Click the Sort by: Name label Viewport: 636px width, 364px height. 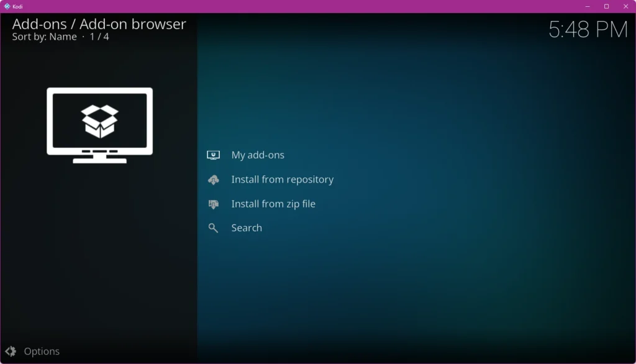pyautogui.click(x=44, y=37)
